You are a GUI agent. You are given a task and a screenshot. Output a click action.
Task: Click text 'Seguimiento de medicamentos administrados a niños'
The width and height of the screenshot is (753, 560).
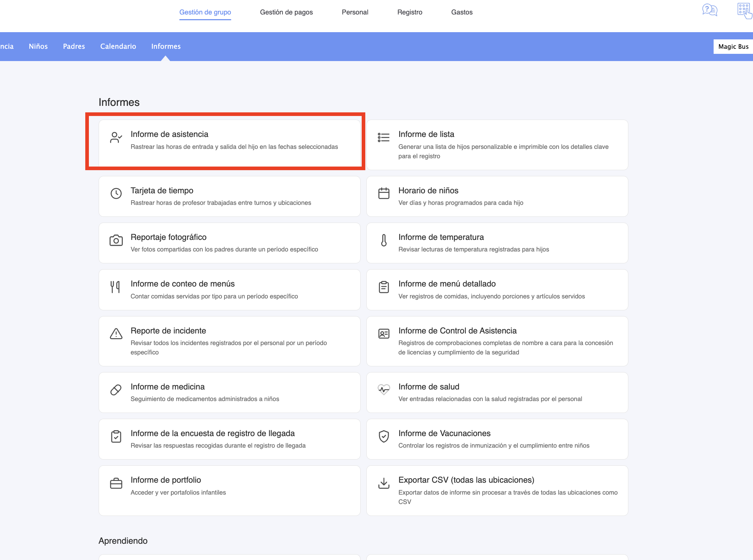(x=205, y=399)
